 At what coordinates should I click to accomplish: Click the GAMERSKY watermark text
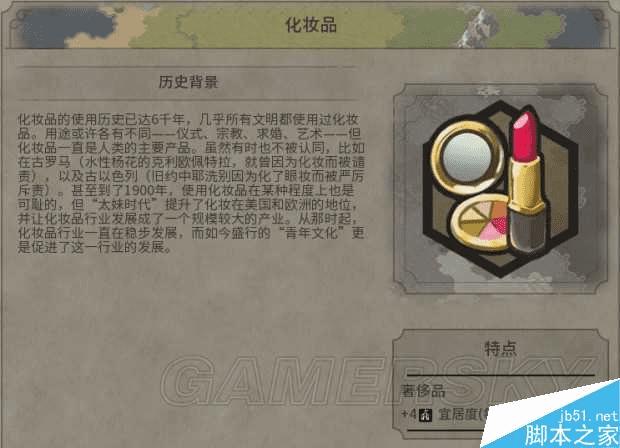click(376, 380)
